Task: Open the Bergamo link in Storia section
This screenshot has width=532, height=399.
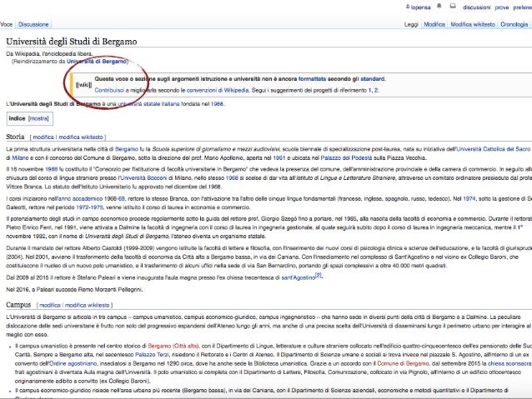Action: tap(127, 149)
